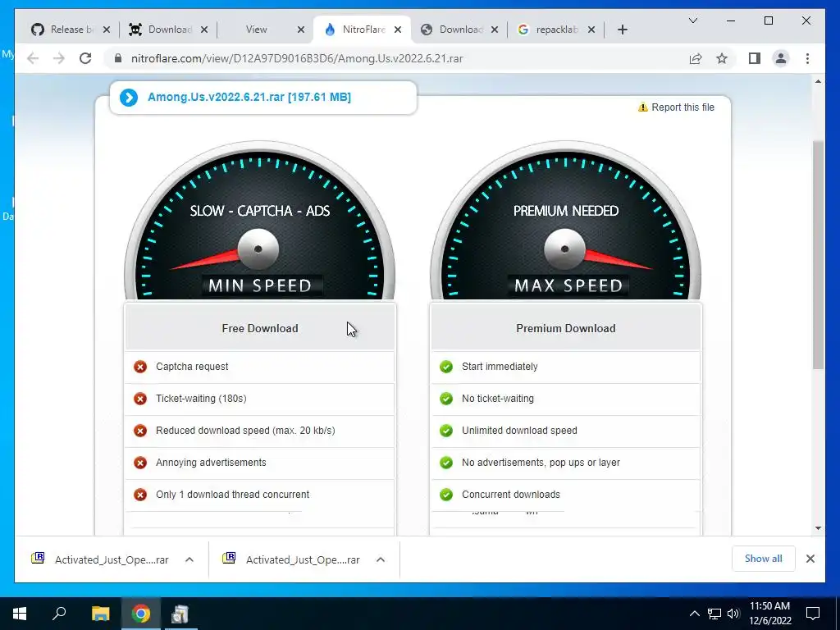
Task: Focus the address bar URL
Action: pyautogui.click(x=297, y=58)
